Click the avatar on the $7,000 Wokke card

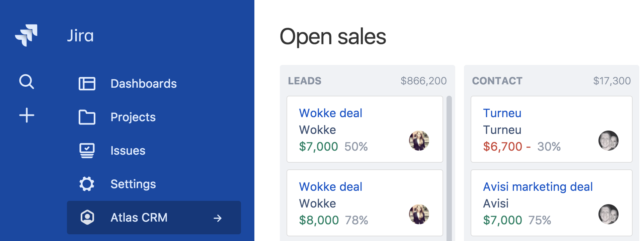(419, 141)
